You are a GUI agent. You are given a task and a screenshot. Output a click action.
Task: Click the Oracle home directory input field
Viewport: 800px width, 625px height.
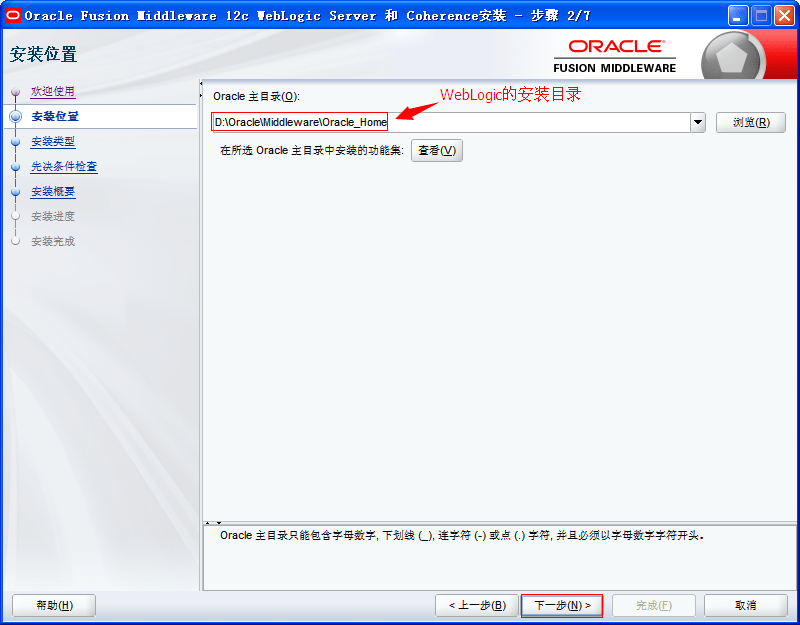pos(451,122)
